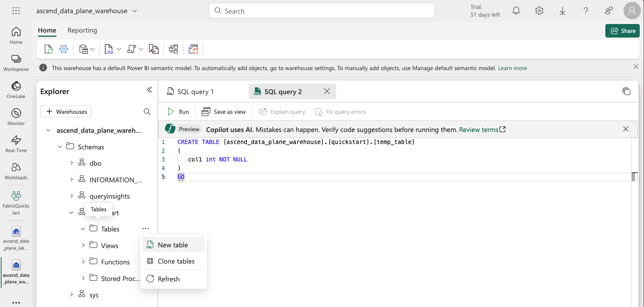
Task: Expand the Views folder
Action: coord(83,245)
